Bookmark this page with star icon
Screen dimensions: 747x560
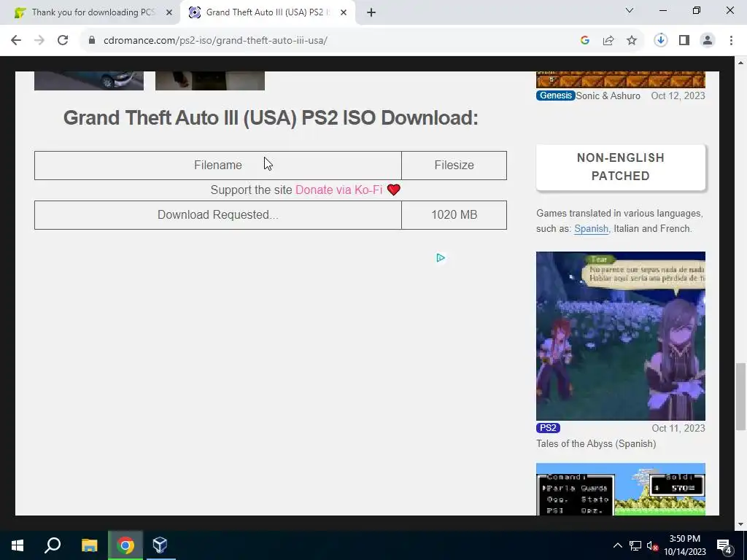click(632, 41)
